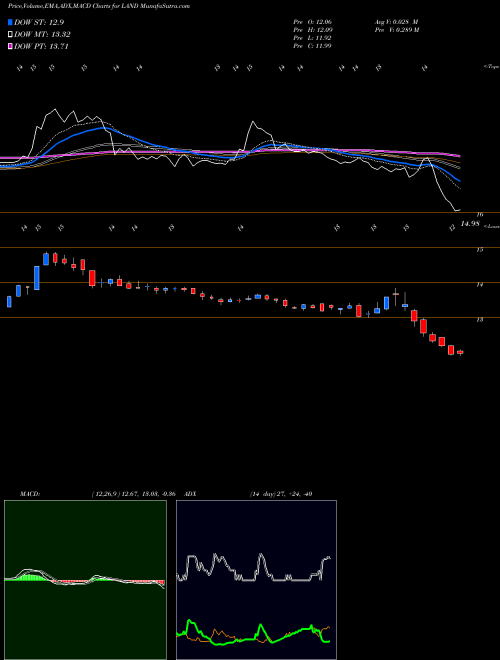
Task: Click the 14.98 price level label
Action: click(x=470, y=224)
